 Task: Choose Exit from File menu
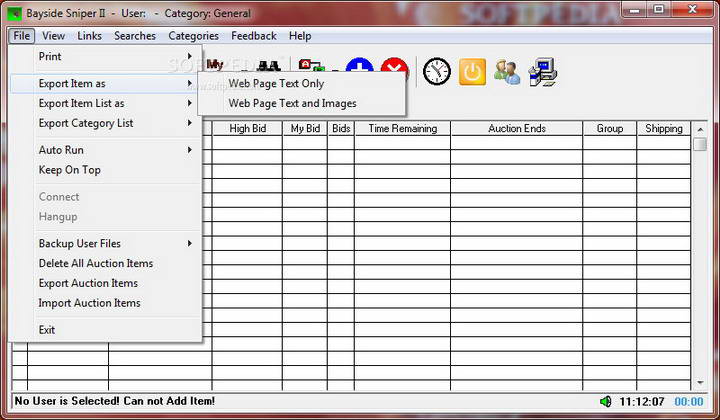[x=105, y=330]
